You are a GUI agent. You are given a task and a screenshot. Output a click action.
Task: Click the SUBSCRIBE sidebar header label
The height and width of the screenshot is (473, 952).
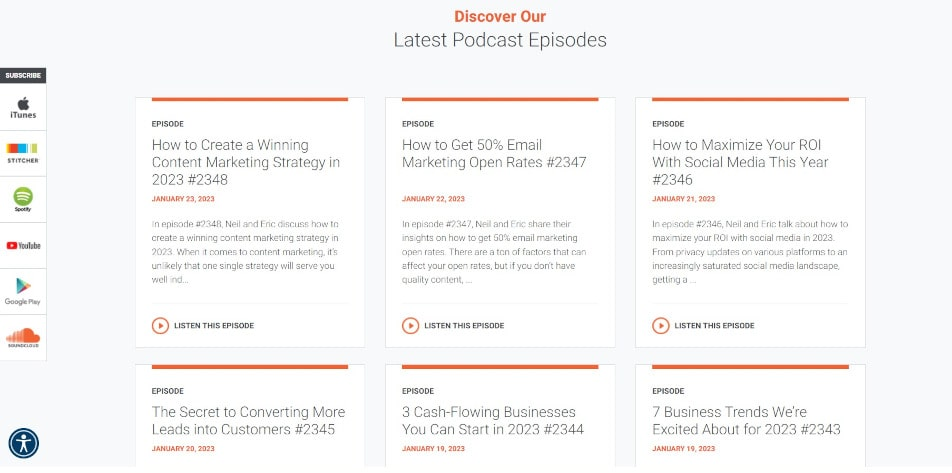23,76
